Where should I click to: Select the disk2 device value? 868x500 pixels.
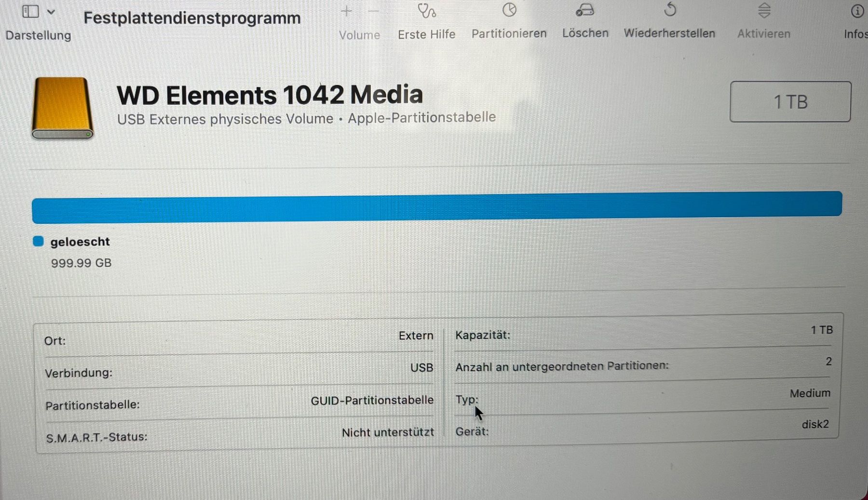click(x=815, y=424)
